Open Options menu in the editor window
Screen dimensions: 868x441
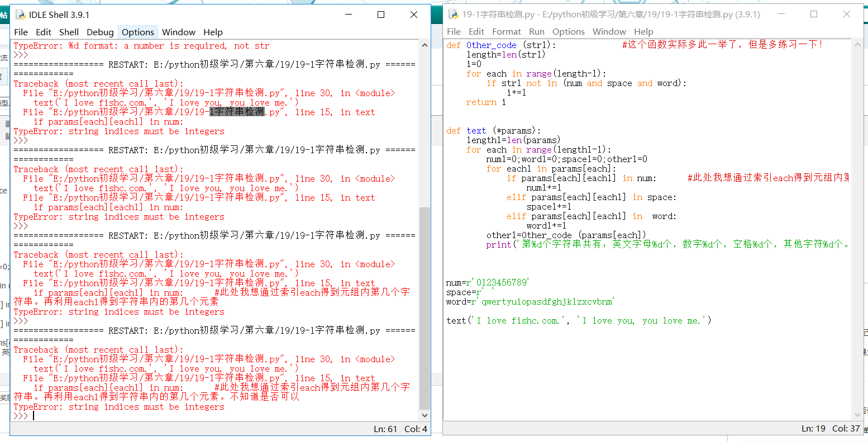click(569, 32)
